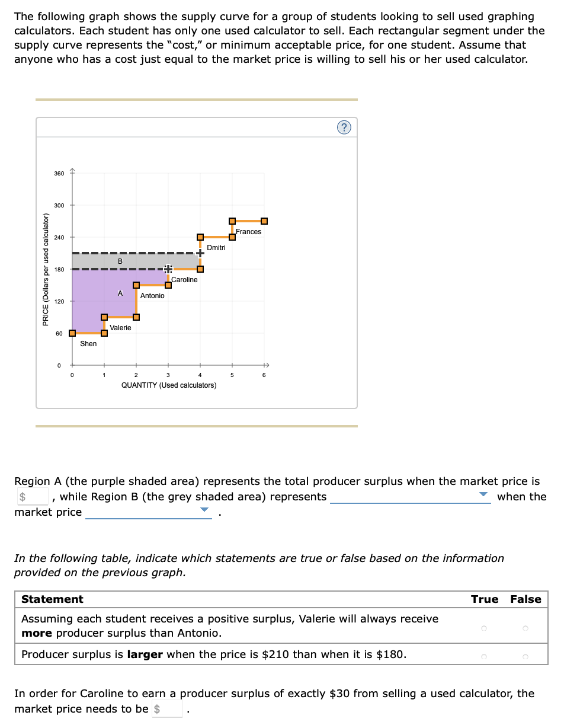Click the marker at the top of Antonio's step

point(135,285)
